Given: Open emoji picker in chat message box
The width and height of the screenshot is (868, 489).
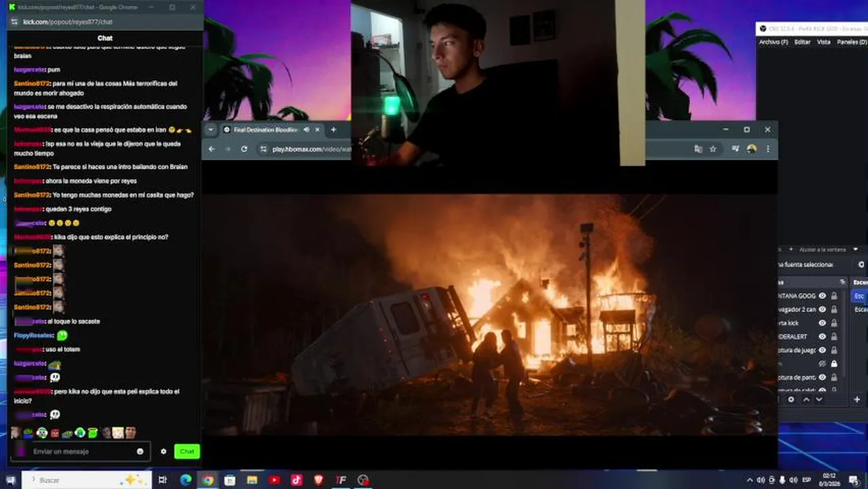Looking at the screenshot, I should [140, 451].
